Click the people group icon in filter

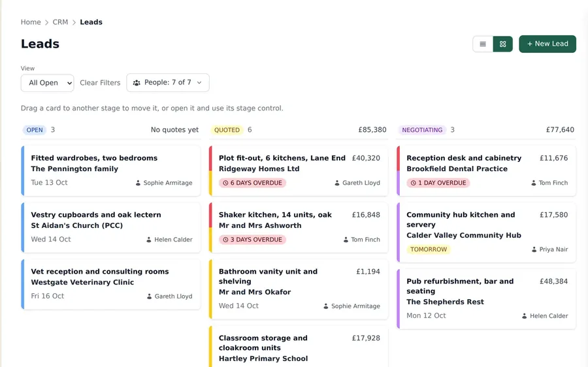(x=137, y=83)
